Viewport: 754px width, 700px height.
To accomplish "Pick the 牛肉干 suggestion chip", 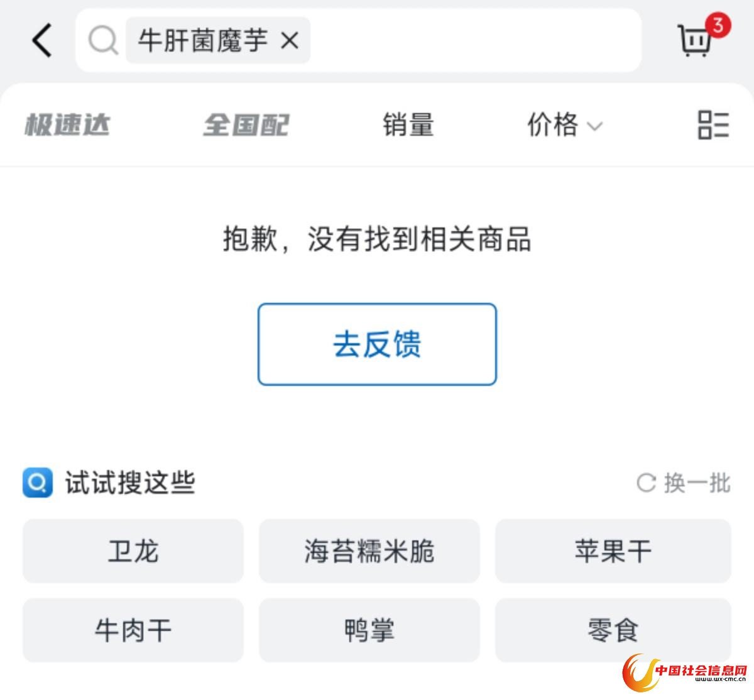I will pyautogui.click(x=133, y=630).
